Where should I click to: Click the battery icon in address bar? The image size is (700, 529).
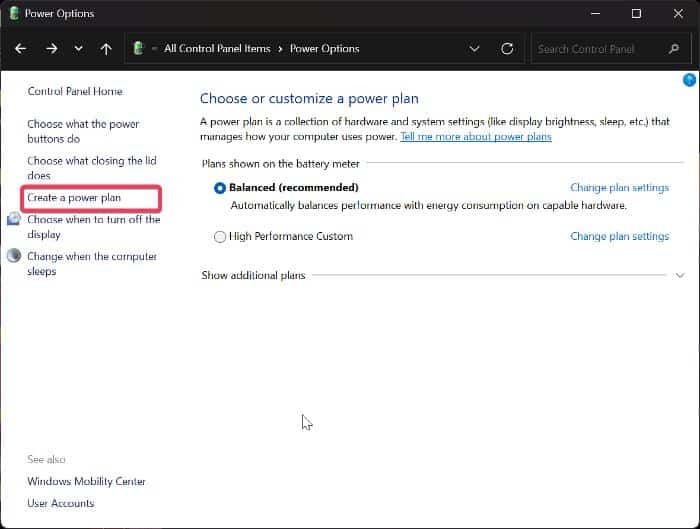click(140, 48)
